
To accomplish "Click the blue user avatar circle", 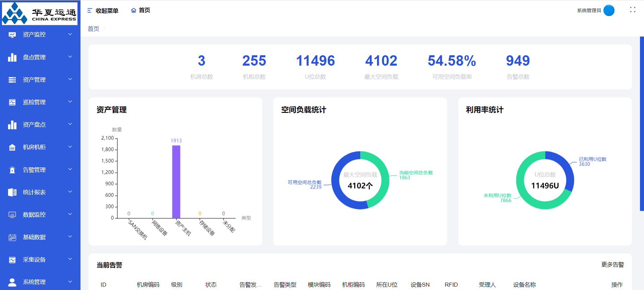I will coord(609,10).
